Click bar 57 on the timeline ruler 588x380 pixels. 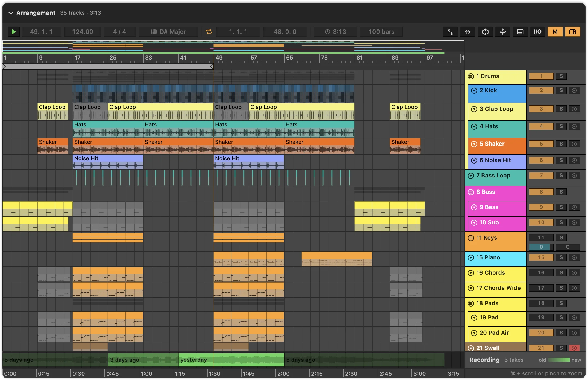point(254,58)
